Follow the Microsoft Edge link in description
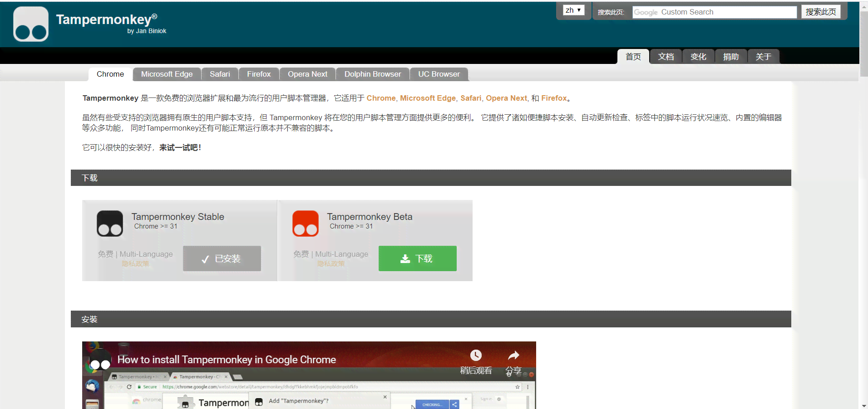 (428, 98)
